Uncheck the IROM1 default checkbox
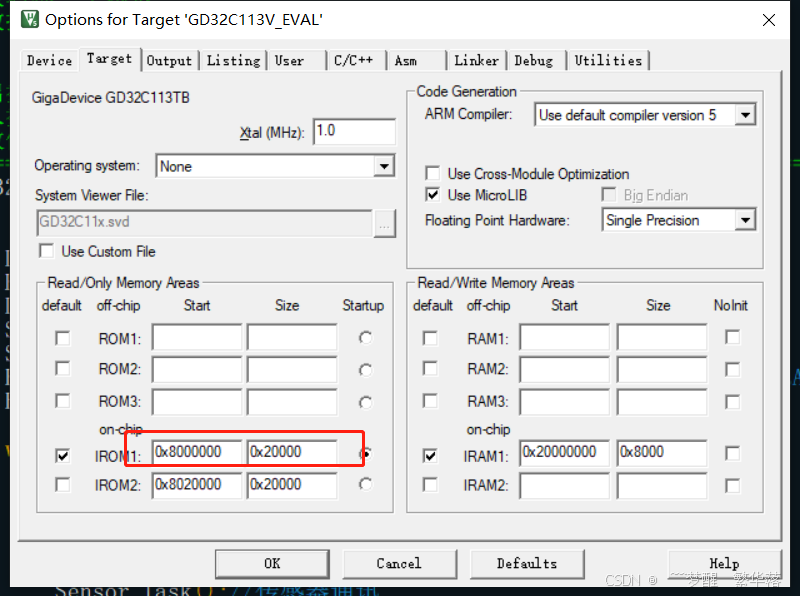 pos(63,456)
